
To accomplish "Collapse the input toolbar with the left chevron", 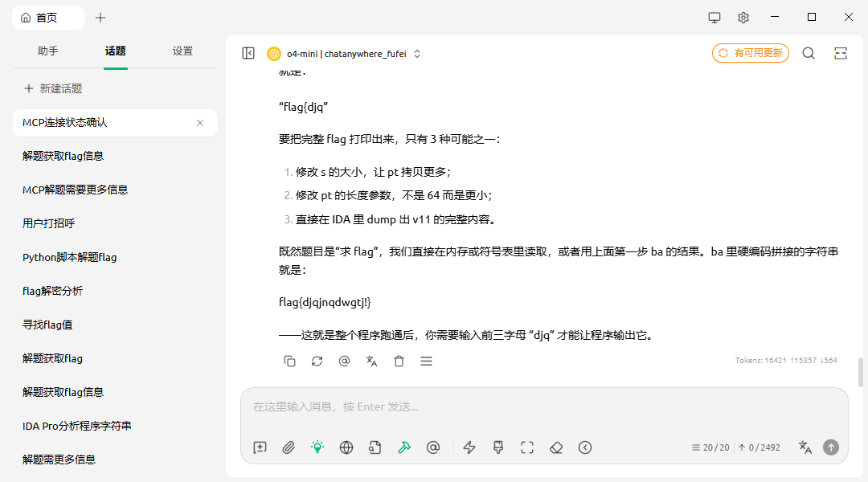I will tap(585, 447).
